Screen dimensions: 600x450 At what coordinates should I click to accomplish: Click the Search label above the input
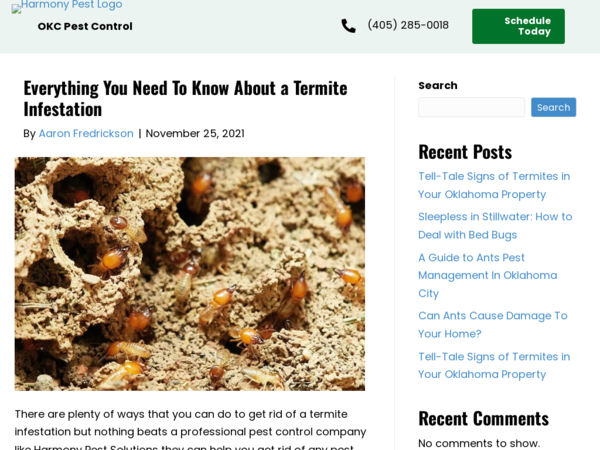pyautogui.click(x=438, y=85)
